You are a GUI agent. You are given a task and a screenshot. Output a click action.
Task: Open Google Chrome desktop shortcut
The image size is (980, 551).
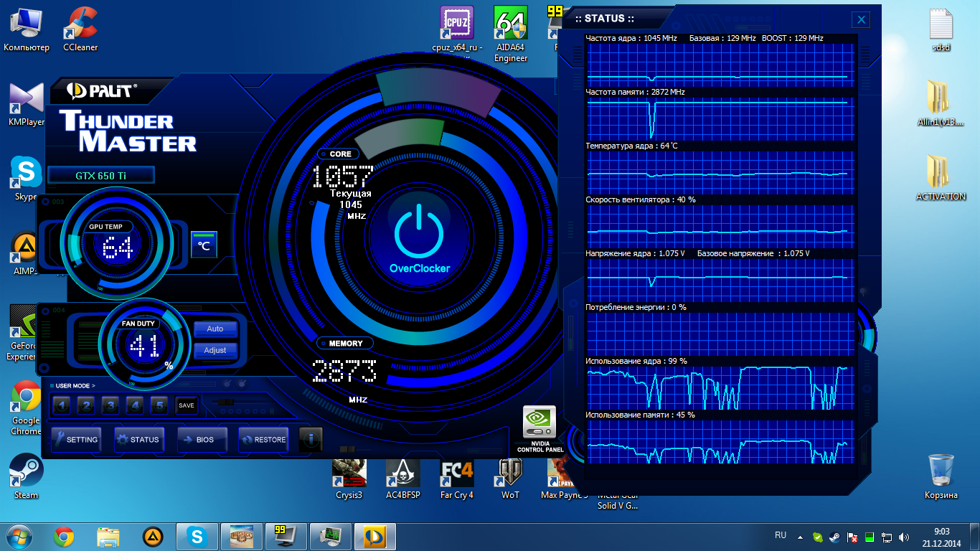(26, 408)
